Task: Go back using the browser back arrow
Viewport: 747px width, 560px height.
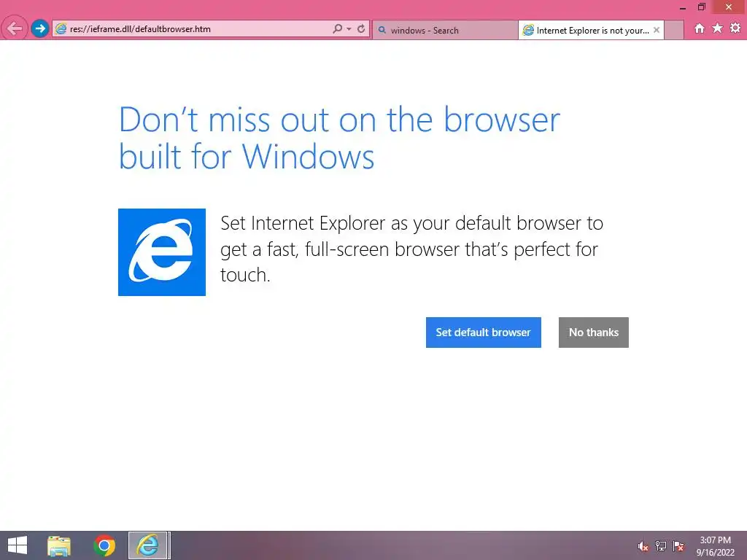Action: coord(15,28)
